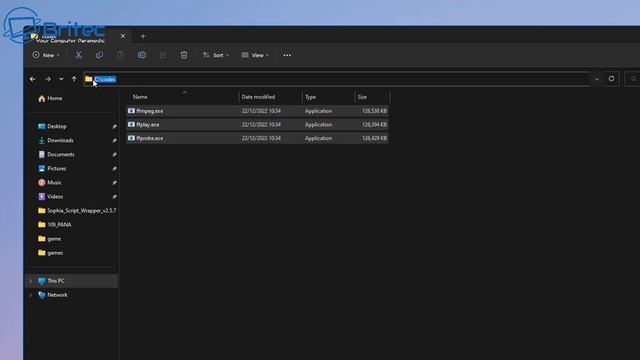Unpin Downloads using its pin icon
The height and width of the screenshot is (360, 640).
pos(114,140)
